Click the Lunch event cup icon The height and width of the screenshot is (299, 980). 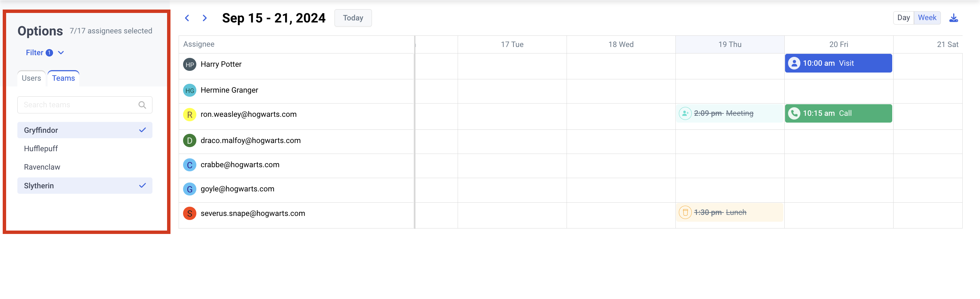[685, 212]
